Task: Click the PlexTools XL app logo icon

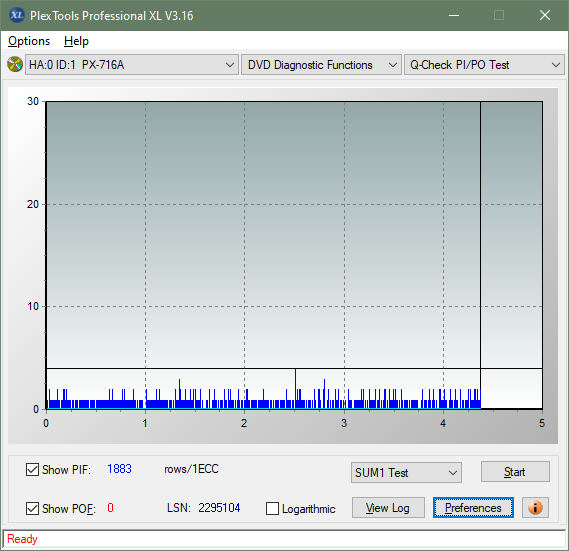Action: click(x=16, y=15)
